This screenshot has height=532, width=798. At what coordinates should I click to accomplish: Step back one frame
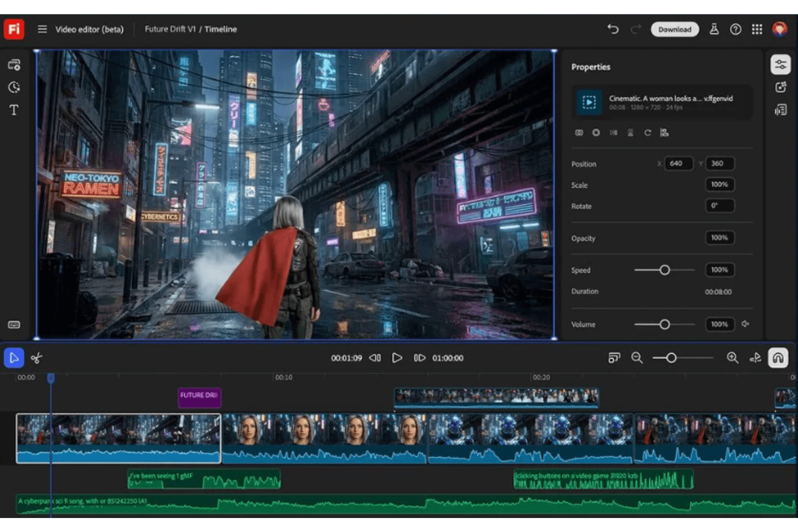[375, 358]
